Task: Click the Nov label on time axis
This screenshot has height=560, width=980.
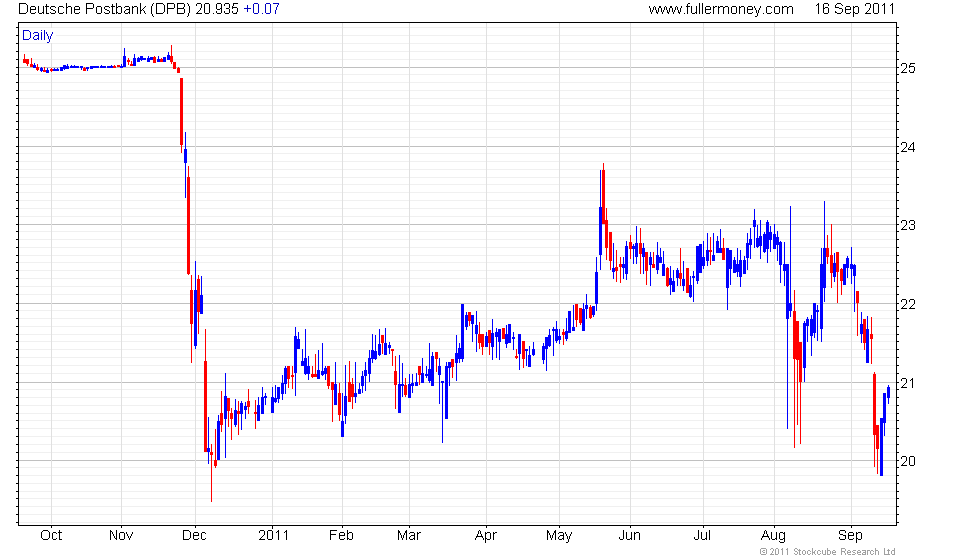Action: tap(121, 536)
